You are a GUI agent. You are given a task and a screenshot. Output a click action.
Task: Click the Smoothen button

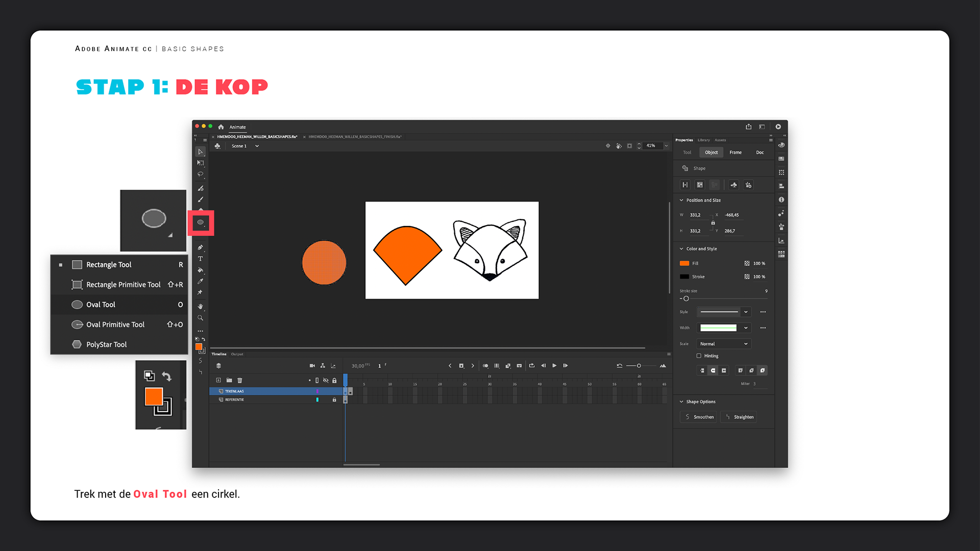[699, 417]
